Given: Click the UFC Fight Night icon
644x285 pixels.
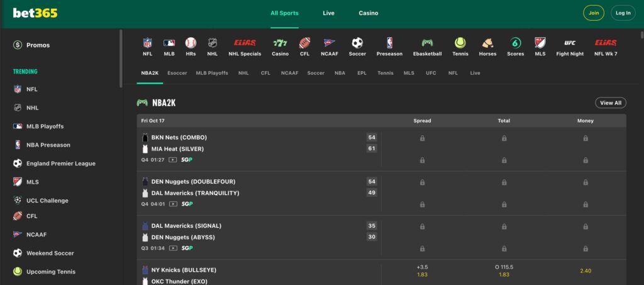Looking at the screenshot, I should (570, 43).
